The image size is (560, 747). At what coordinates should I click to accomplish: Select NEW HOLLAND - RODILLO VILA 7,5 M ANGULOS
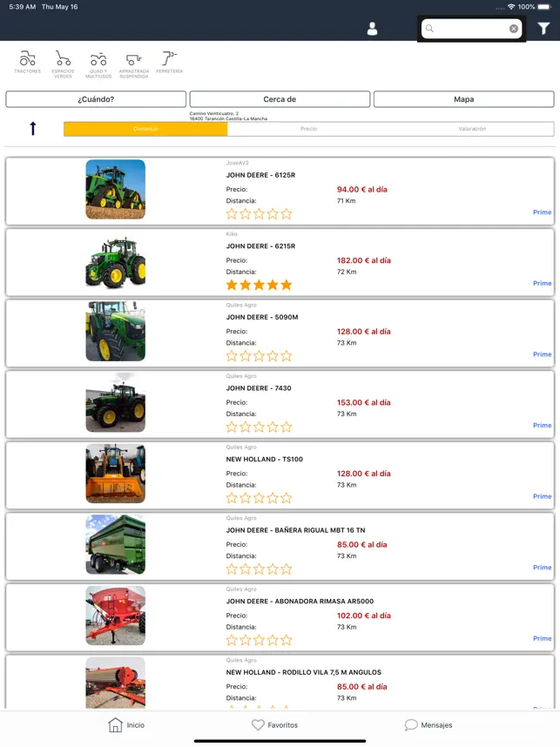[x=304, y=672]
